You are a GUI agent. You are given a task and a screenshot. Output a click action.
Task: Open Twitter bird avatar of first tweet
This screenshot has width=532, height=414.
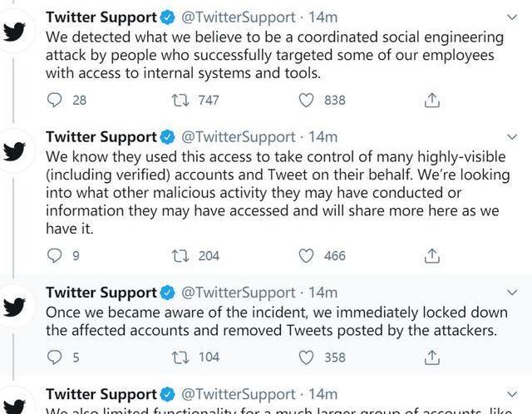14,32
